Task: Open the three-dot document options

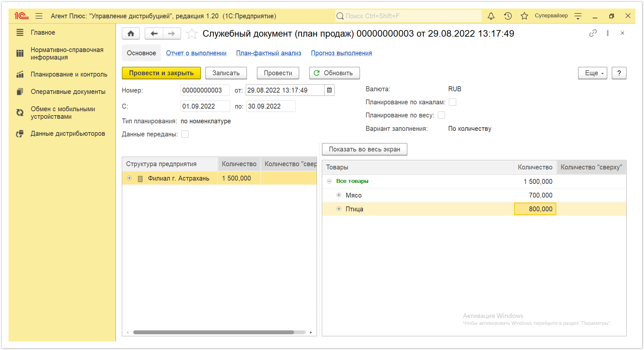Action: coord(607,33)
